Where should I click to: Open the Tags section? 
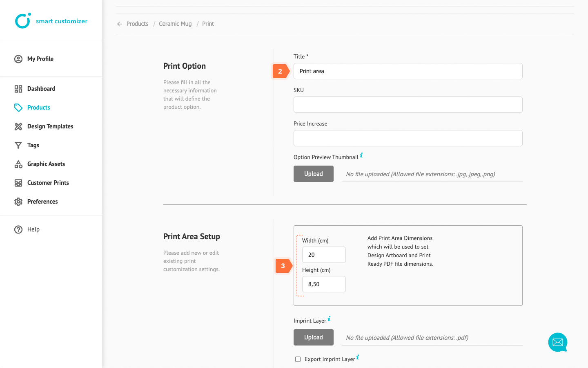tap(33, 145)
